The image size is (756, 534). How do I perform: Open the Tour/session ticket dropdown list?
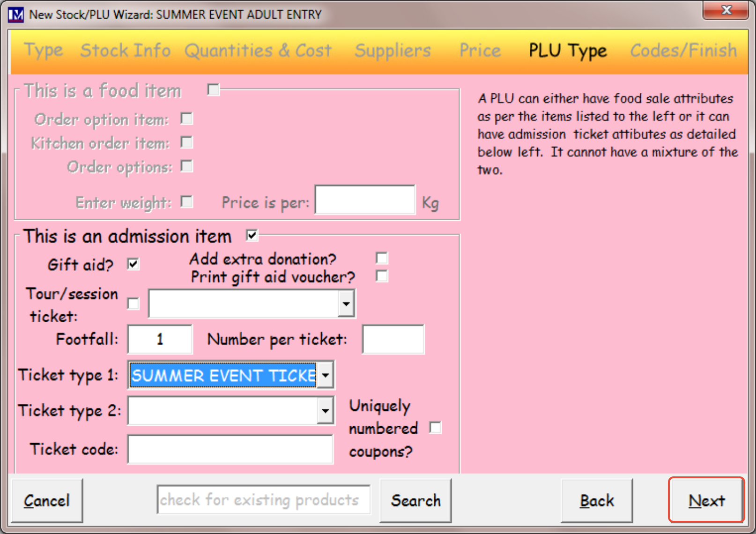pyautogui.click(x=346, y=304)
